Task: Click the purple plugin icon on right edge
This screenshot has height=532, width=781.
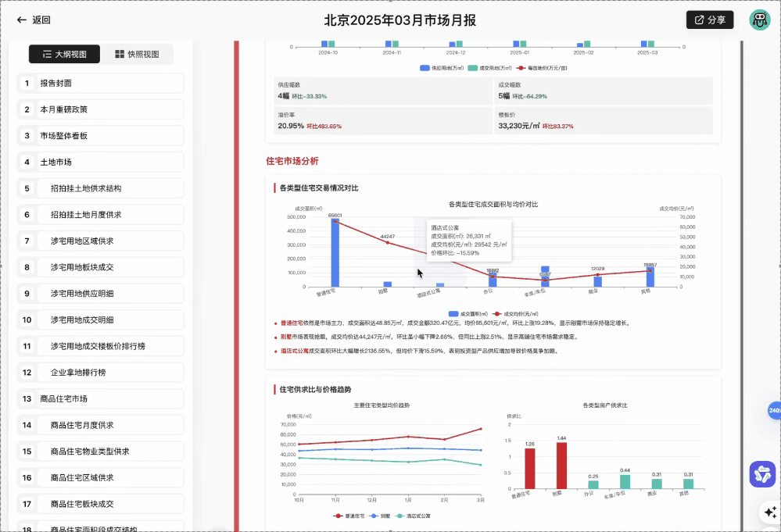Action: [x=762, y=474]
